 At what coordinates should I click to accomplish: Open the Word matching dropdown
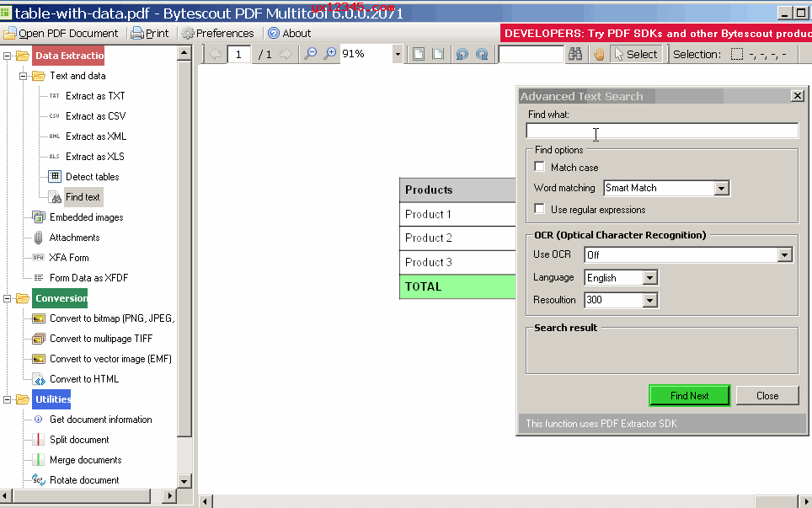(x=721, y=189)
